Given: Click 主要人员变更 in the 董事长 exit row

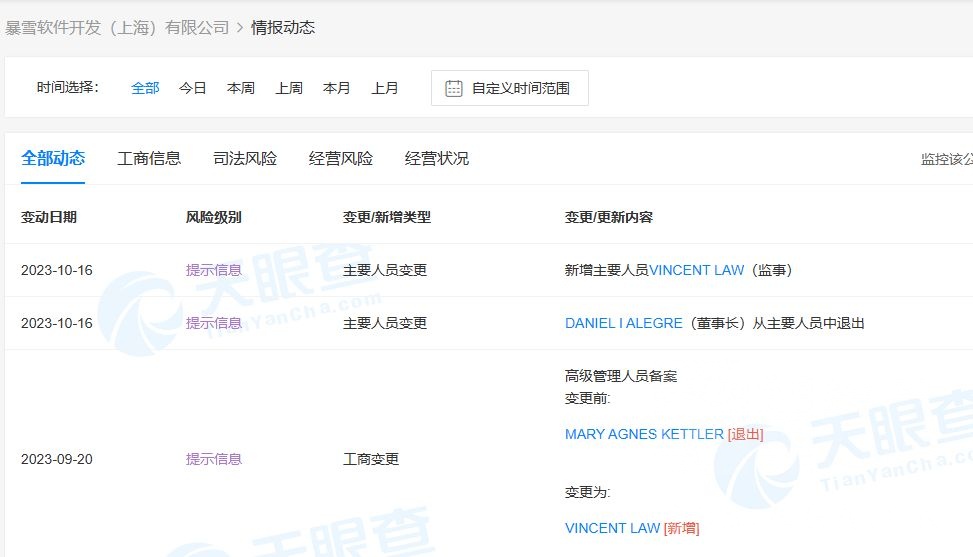Looking at the screenshot, I should (x=385, y=323).
